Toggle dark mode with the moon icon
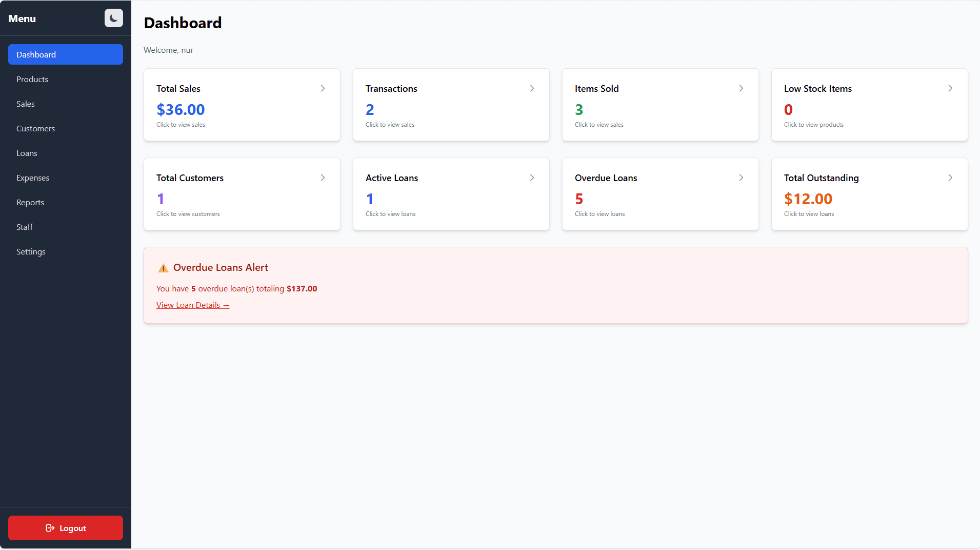The image size is (980, 550). (x=113, y=18)
